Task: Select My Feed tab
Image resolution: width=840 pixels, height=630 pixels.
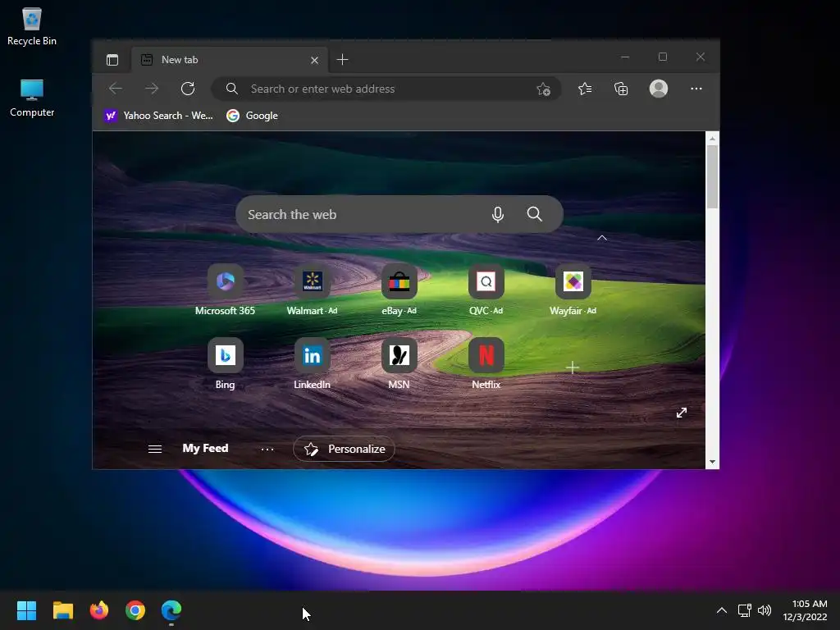Action: (x=205, y=449)
